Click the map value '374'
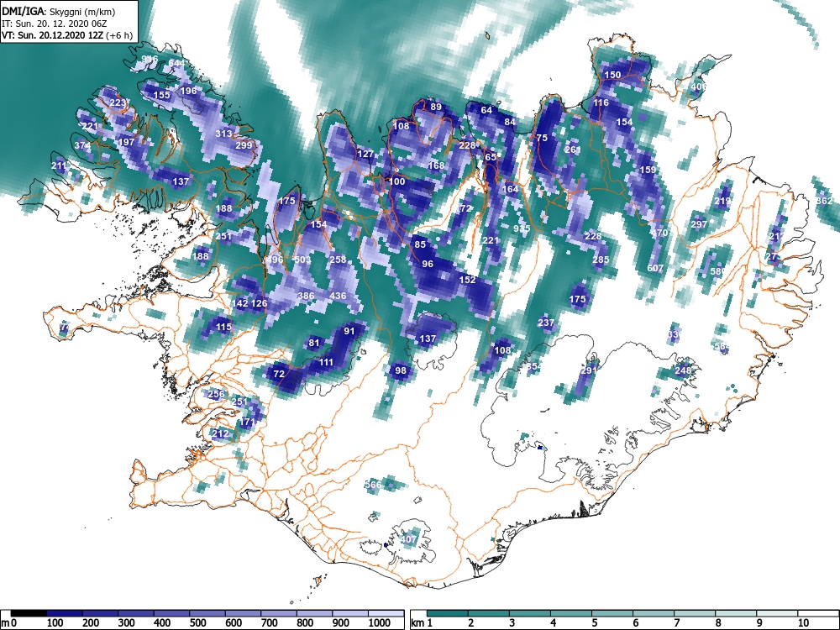Screen dimensions: 840x630 point(82,145)
